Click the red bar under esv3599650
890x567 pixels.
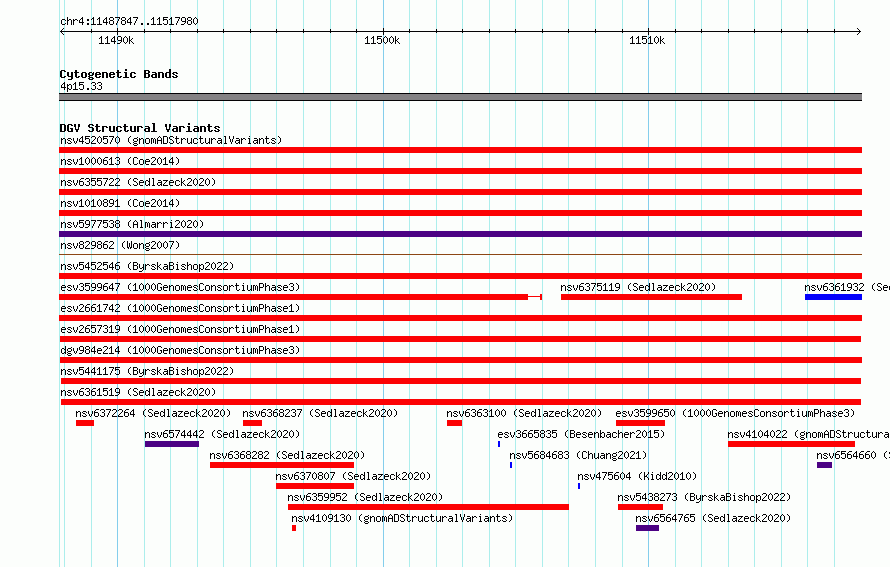point(640,423)
